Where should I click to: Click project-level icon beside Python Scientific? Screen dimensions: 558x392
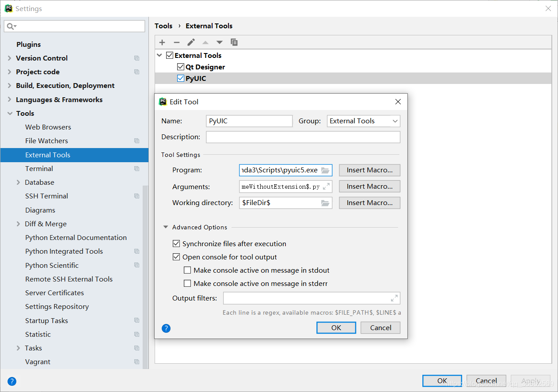137,265
